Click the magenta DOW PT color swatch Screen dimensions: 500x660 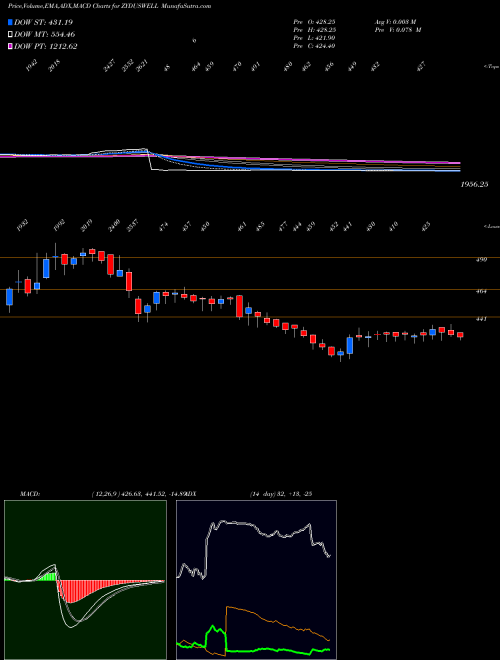tap(10, 47)
